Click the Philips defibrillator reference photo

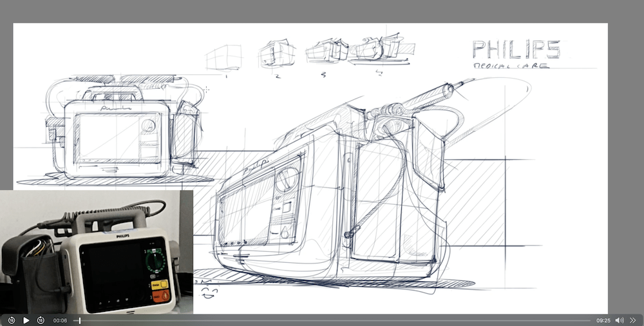click(x=97, y=252)
